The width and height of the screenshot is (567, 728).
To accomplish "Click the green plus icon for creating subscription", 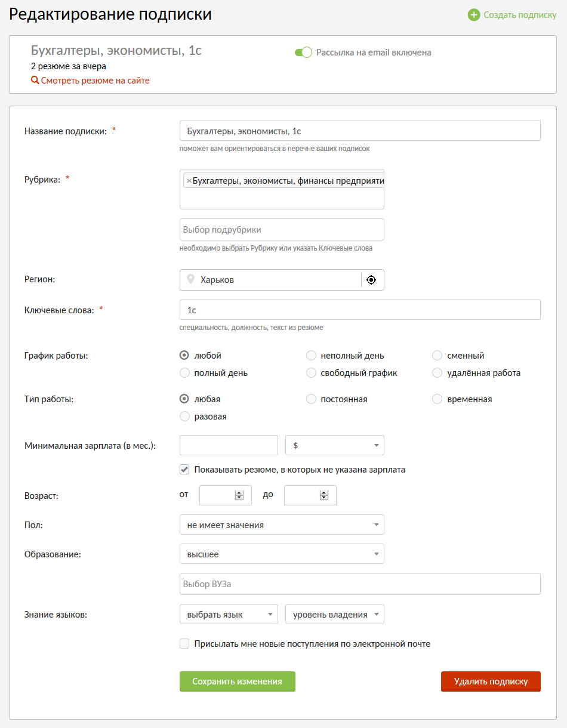I will (474, 15).
